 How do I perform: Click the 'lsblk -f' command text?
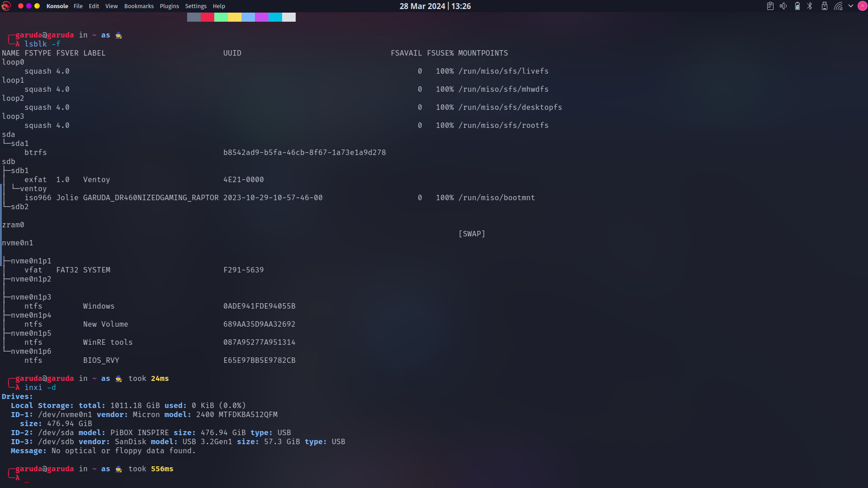[x=42, y=44]
